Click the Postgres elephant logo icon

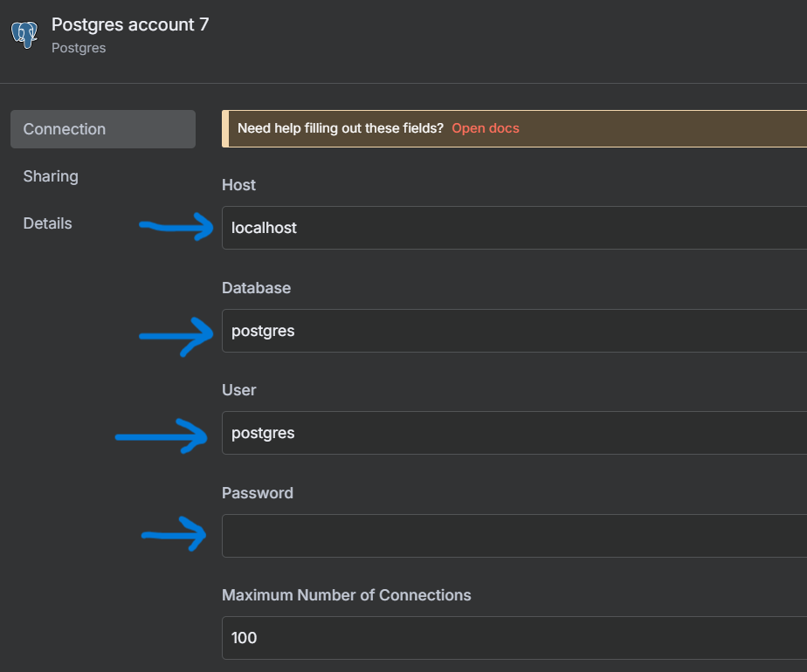click(x=24, y=34)
